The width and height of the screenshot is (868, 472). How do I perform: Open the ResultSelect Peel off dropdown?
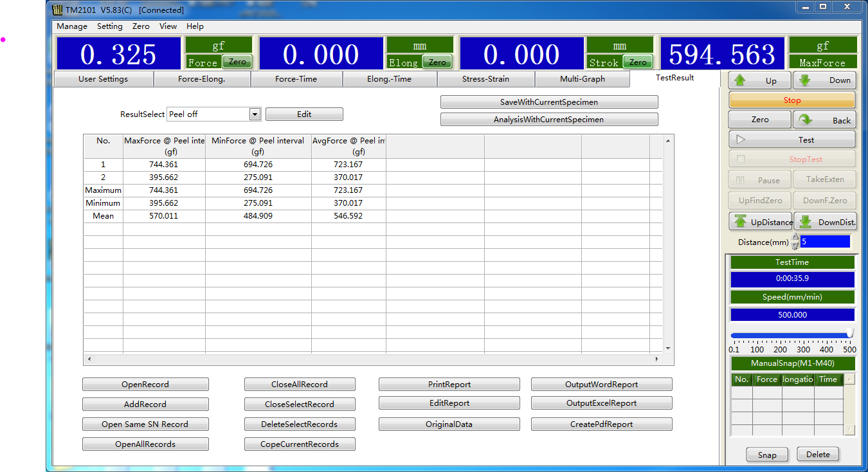255,114
